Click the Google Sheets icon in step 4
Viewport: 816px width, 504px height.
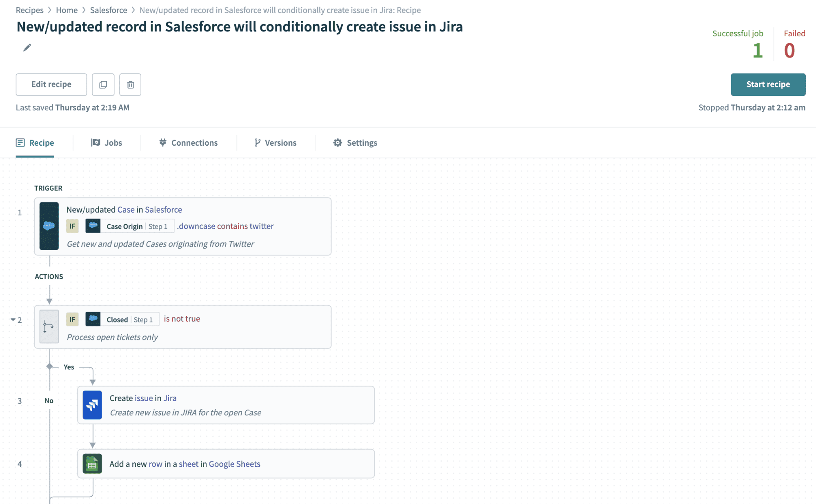point(92,464)
